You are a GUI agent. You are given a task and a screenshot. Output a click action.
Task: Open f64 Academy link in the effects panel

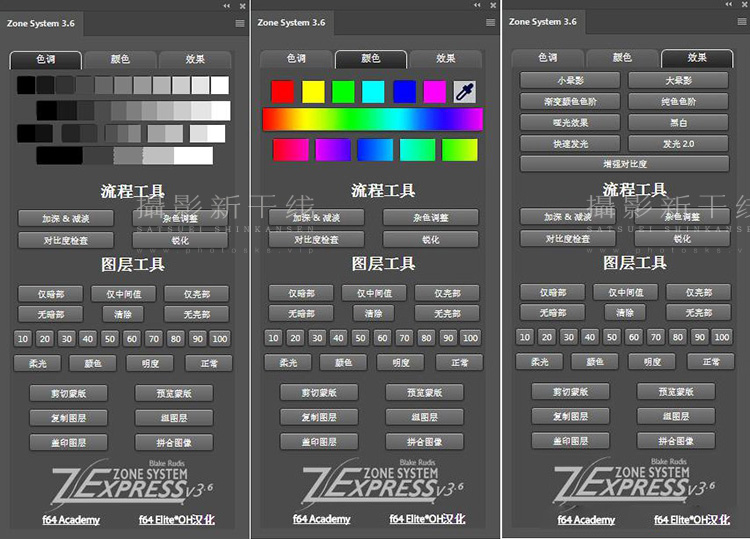click(x=586, y=519)
